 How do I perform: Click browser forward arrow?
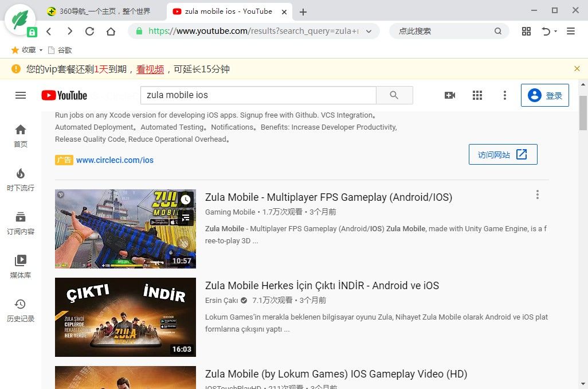[69, 31]
